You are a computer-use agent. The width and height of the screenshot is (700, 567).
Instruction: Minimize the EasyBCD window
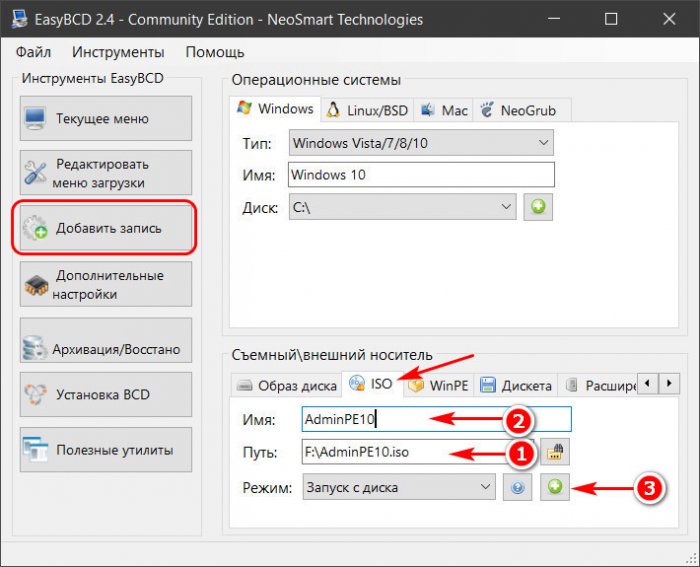pos(554,19)
